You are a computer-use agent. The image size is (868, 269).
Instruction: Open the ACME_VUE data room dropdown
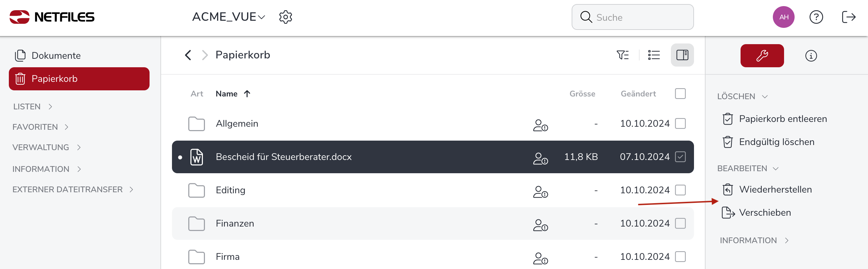tap(228, 17)
